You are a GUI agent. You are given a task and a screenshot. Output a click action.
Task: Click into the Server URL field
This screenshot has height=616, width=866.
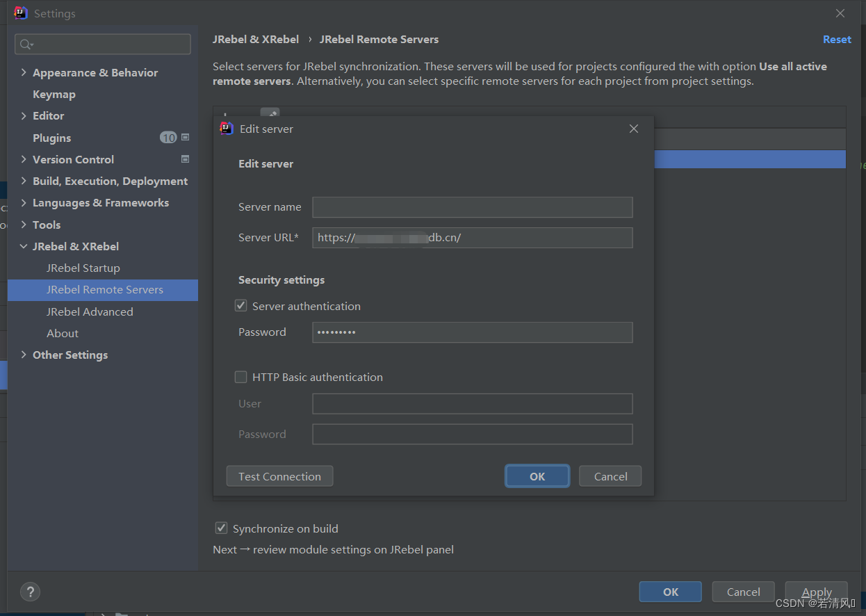(x=473, y=238)
